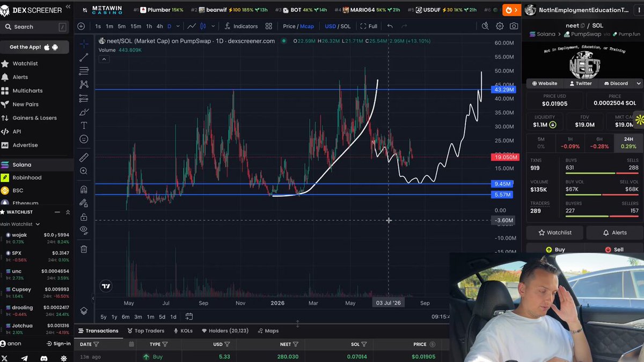Image resolution: width=644 pixels, height=362 pixels.
Task: Toggle hide all drawings eye icon
Action: coord(84,231)
